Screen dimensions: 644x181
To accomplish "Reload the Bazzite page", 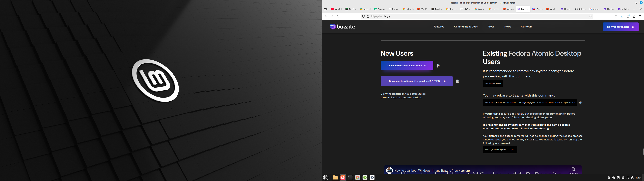I will (x=338, y=16).
